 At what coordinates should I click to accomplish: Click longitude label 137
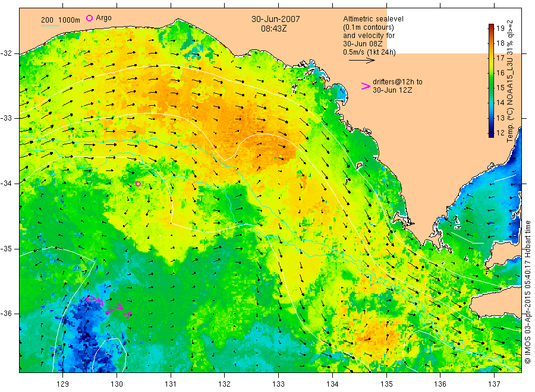click(494, 384)
